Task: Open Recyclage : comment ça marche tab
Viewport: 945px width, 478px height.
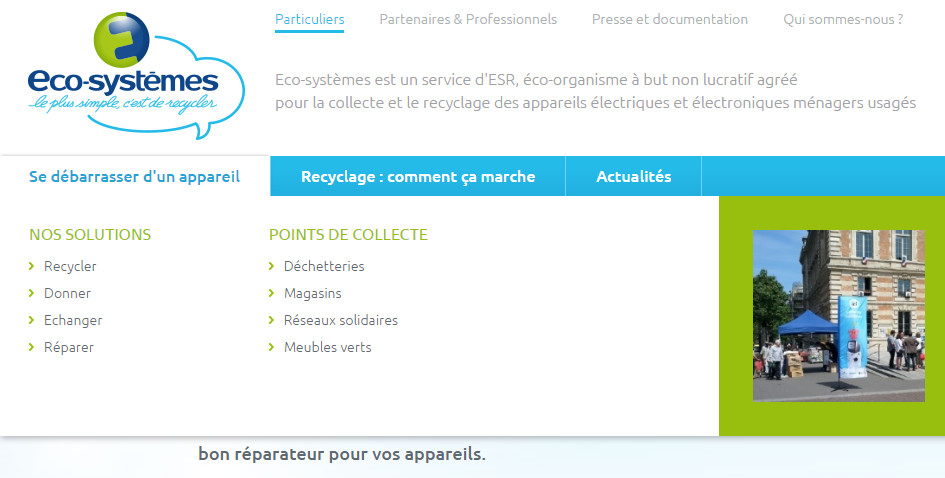Action: click(x=418, y=177)
